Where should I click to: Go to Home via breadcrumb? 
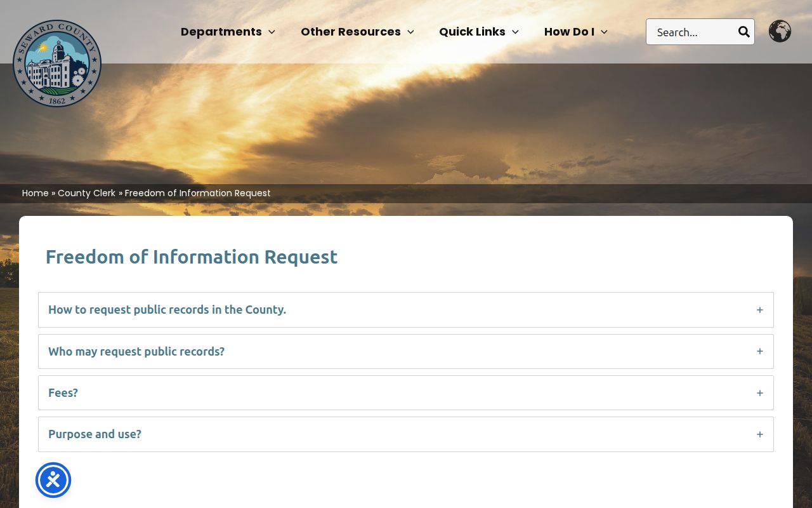36,193
